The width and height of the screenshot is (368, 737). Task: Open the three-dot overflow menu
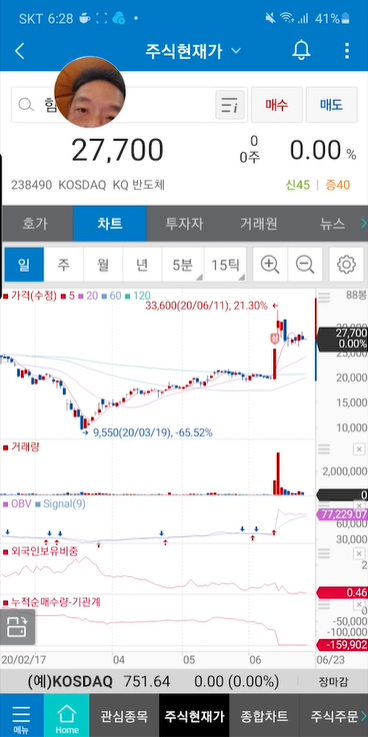346,51
